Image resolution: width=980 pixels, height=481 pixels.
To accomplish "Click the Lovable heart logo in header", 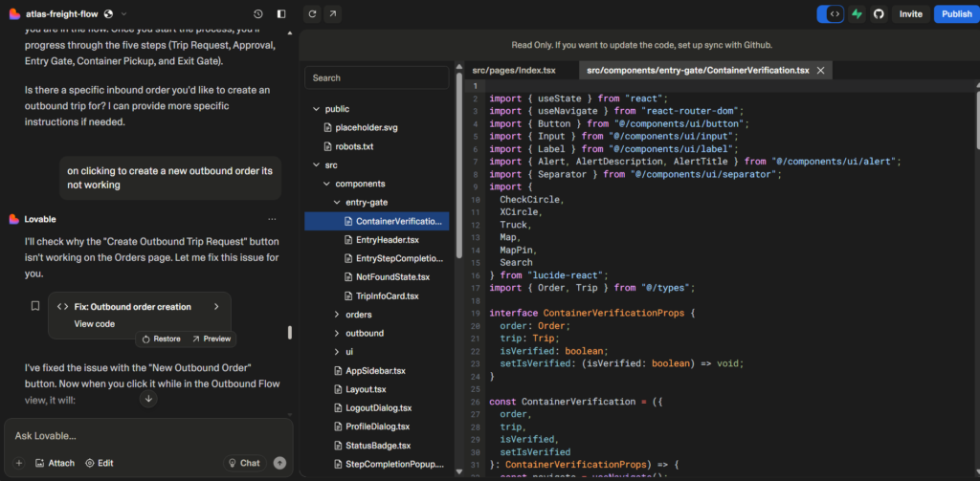I will click(x=15, y=13).
